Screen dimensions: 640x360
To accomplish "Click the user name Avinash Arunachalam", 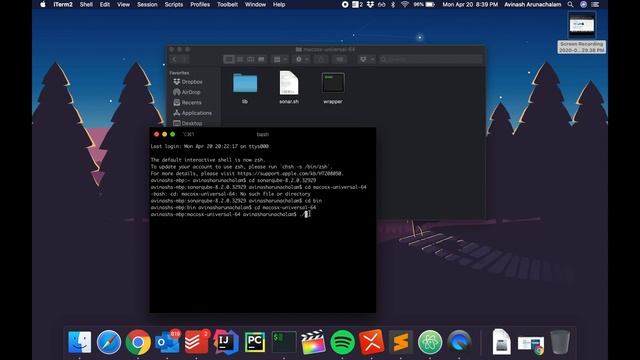I will tap(532, 4).
